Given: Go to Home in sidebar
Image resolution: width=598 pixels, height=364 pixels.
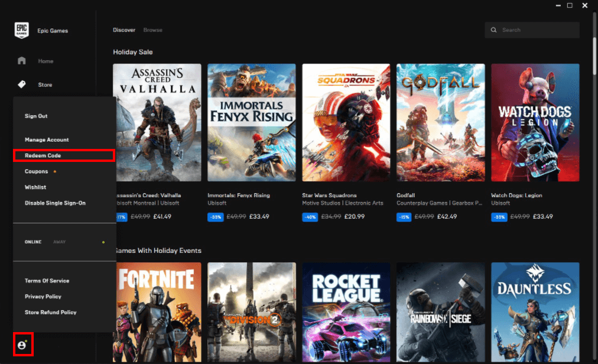Looking at the screenshot, I should tap(45, 61).
